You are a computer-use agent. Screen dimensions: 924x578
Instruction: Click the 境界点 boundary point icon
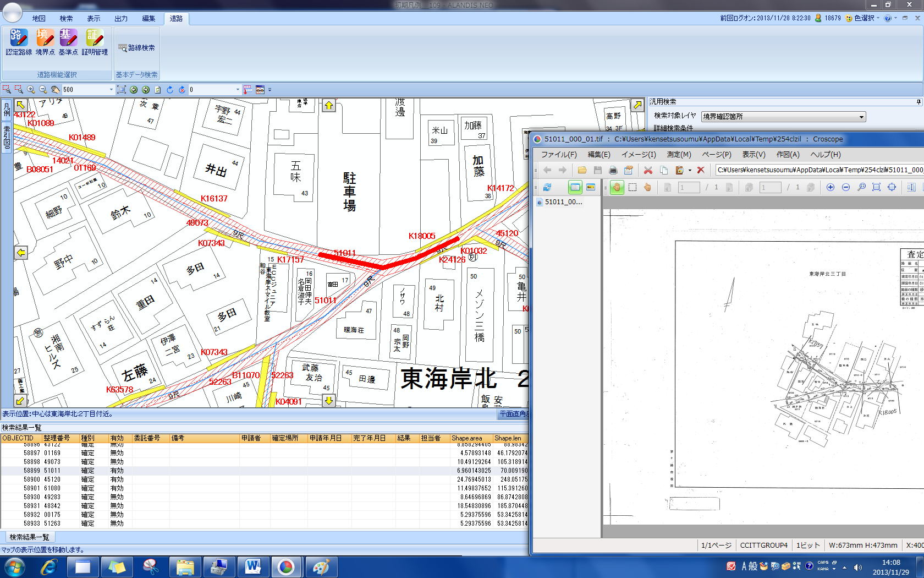tap(45, 42)
